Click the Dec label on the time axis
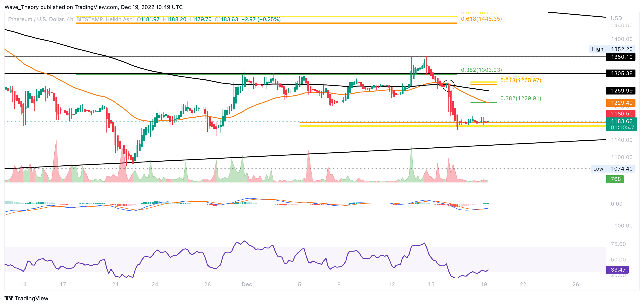Image resolution: width=644 pixels, height=306 pixels. [247, 284]
